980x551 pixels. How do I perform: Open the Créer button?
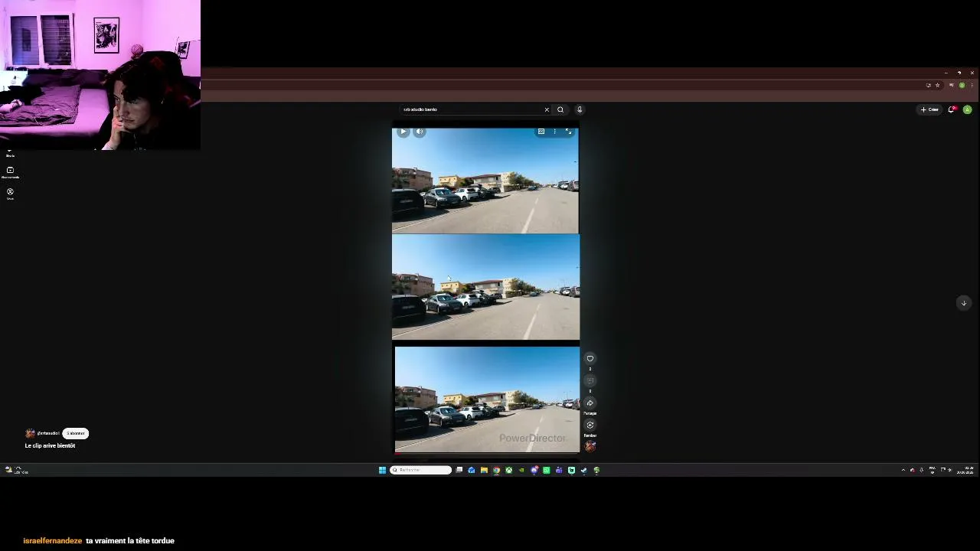[929, 109]
